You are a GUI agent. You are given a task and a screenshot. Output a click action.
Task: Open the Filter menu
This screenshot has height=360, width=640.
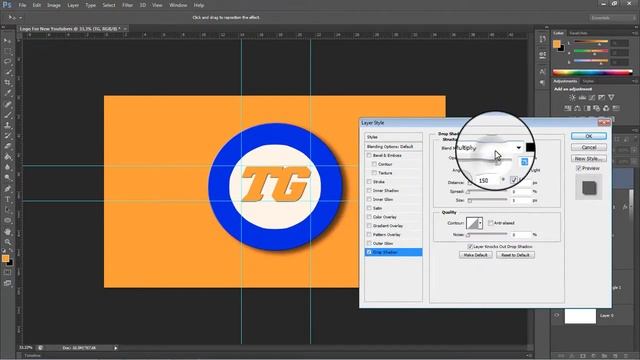(127, 5)
